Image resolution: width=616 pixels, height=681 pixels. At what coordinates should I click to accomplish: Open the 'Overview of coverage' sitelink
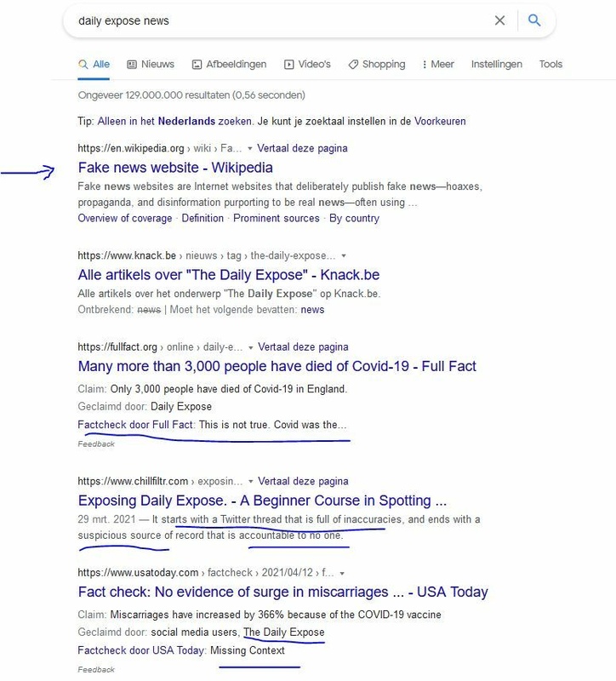click(x=125, y=218)
